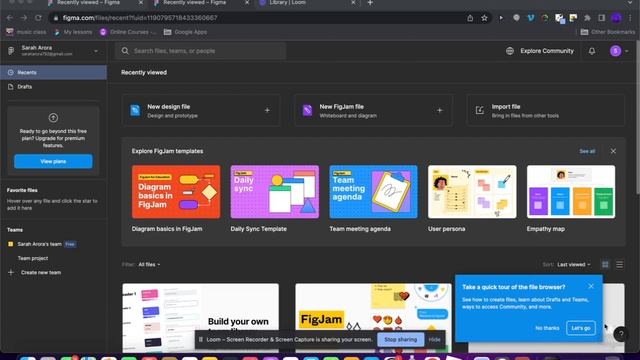Close the FigJam templates section
The image size is (640, 360).
click(x=613, y=151)
